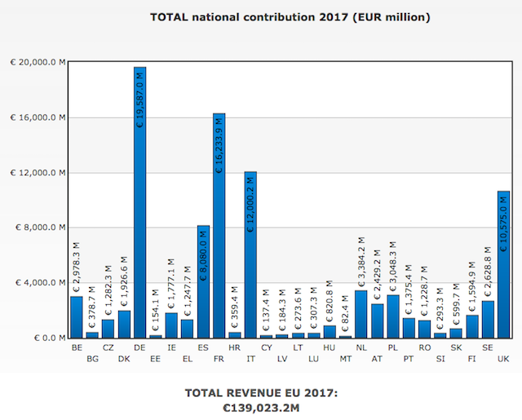The height and width of the screenshot is (420, 522).
Task: Click the tallest bar for Germany (DE)
Action: (x=139, y=204)
